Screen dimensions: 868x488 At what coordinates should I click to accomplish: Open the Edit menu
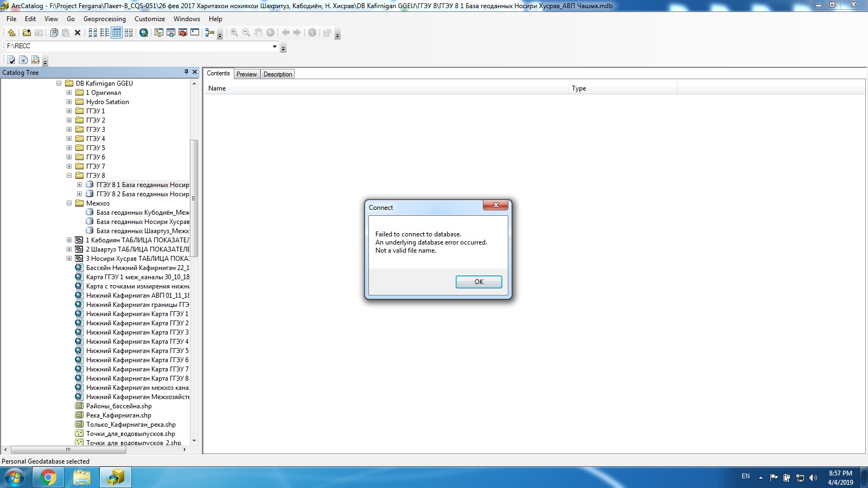[30, 19]
